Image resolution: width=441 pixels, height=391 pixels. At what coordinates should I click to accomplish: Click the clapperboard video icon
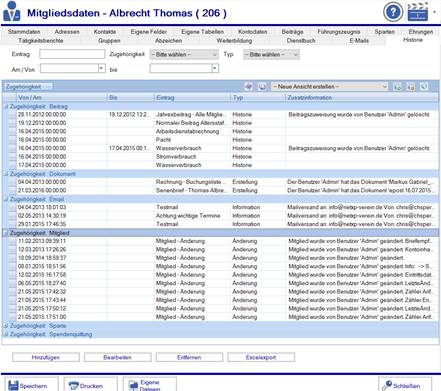pos(418,12)
